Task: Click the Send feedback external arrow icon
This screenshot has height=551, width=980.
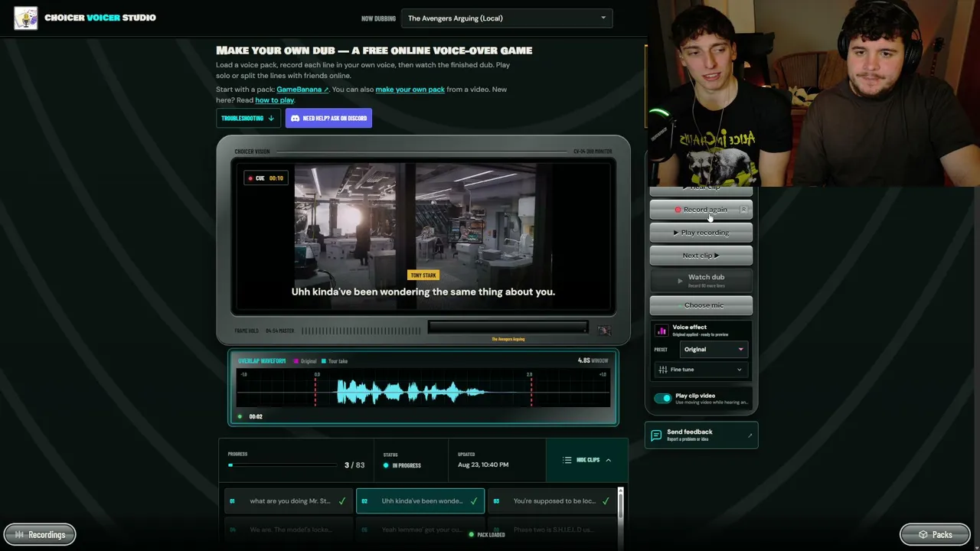Action: coord(750,435)
